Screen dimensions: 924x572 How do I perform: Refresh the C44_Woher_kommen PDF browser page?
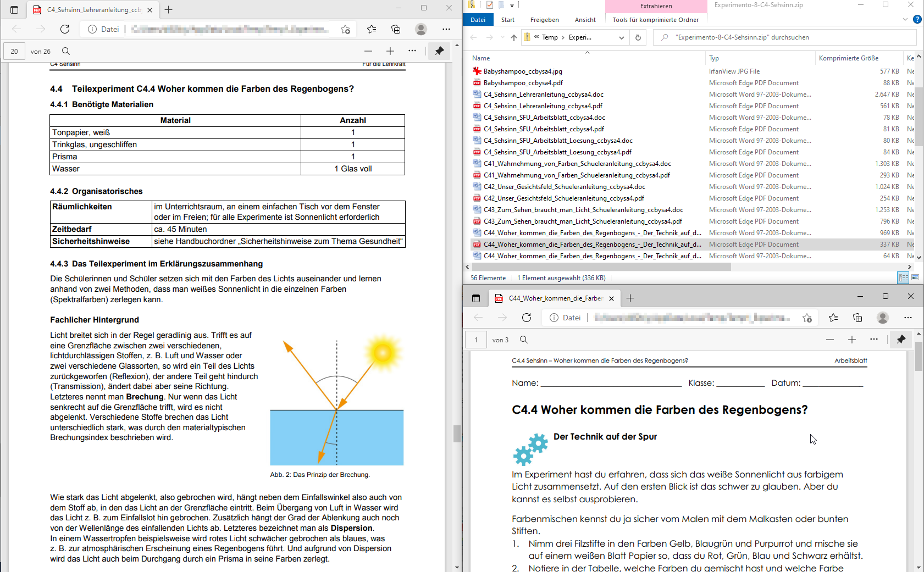[527, 318]
